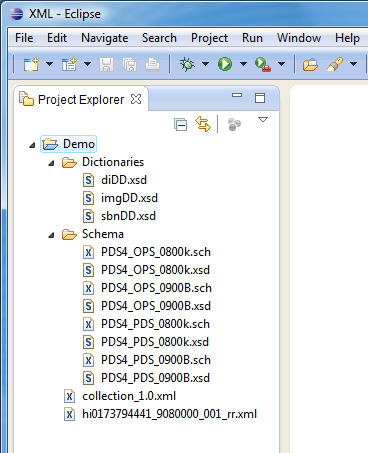This screenshot has height=453, width=368.
Task: Minimize the Project Explorer panel
Action: click(x=237, y=95)
